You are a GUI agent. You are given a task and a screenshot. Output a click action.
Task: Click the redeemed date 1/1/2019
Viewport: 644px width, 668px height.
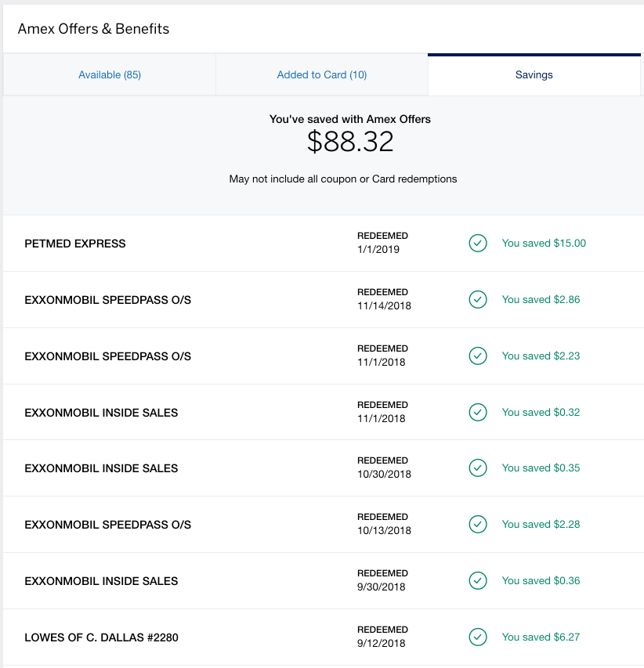click(x=378, y=250)
